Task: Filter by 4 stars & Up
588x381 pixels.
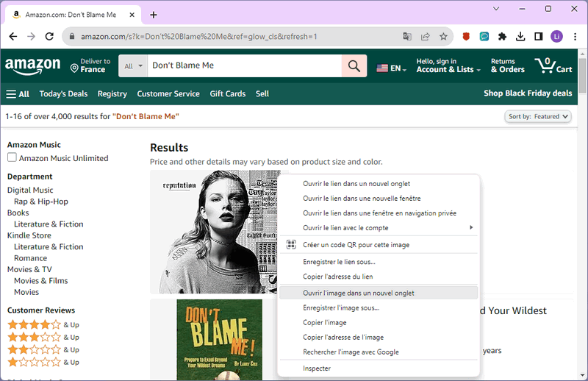Action: coord(43,324)
